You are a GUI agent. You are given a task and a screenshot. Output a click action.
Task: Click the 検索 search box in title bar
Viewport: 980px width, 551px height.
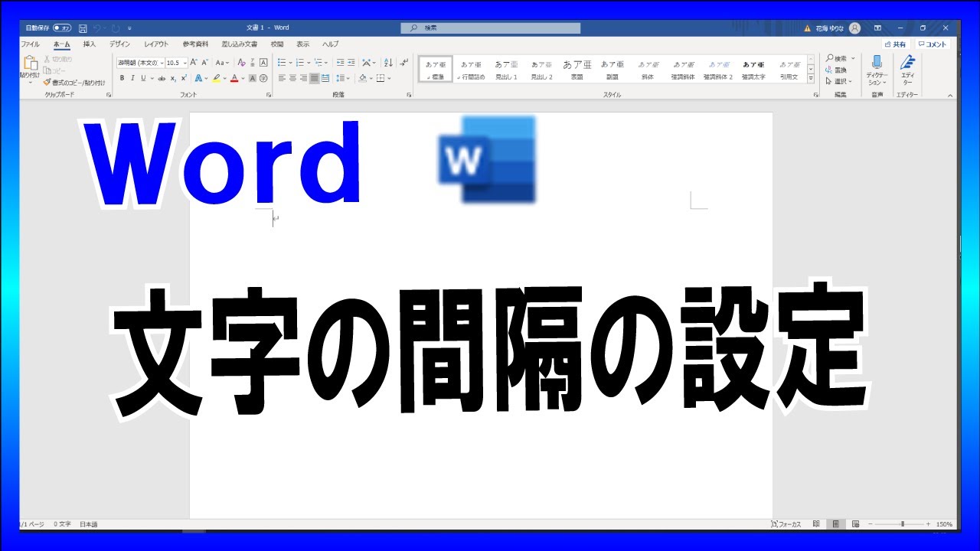[490, 28]
